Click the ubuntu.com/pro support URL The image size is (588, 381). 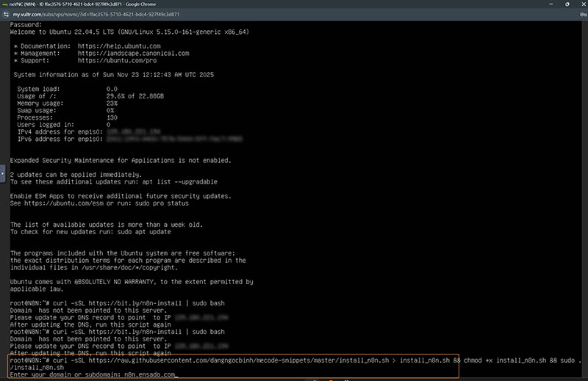click(116, 60)
